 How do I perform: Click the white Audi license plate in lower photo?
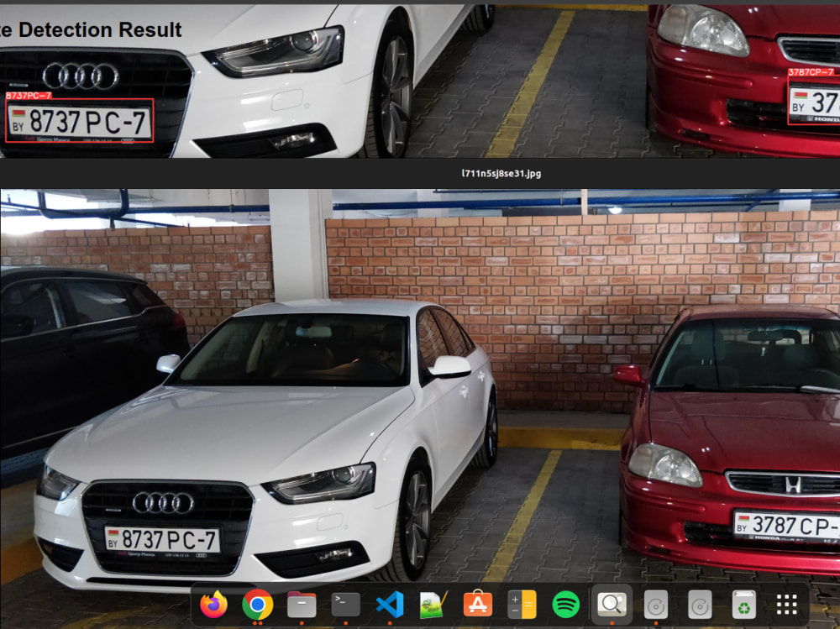coord(162,539)
